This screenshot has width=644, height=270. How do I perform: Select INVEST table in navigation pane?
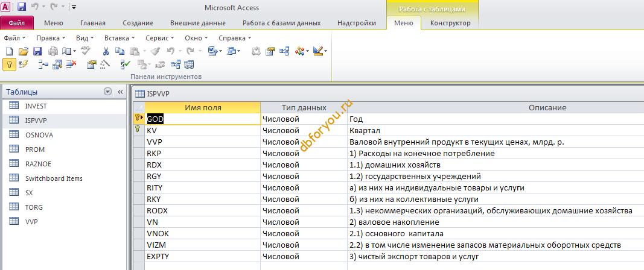pos(64,106)
